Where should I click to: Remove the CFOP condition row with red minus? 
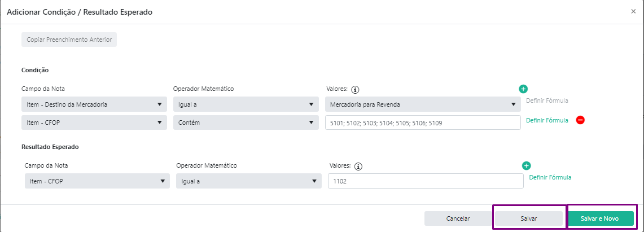(580, 120)
